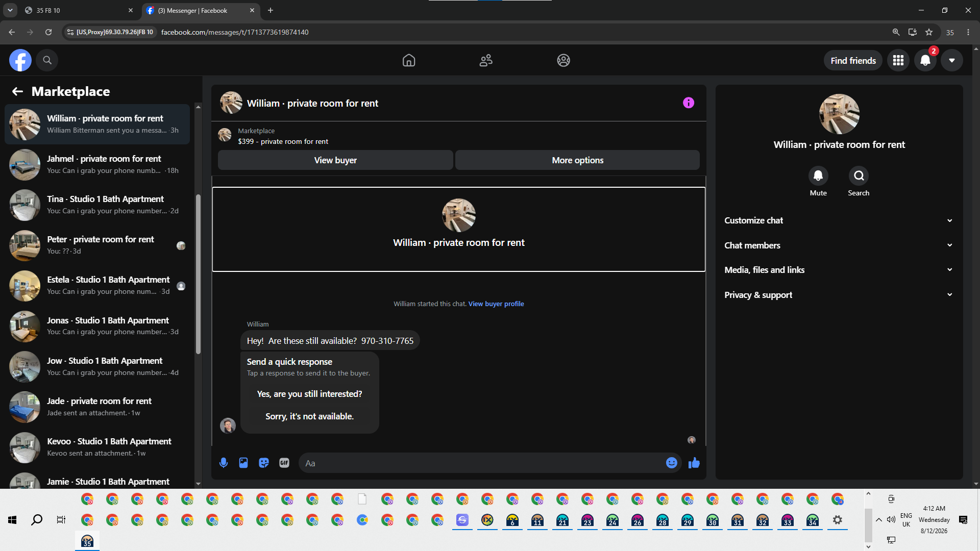The height and width of the screenshot is (551, 980).
Task: Open Jonas Studio 1 Bath Apartment chat
Action: (x=97, y=326)
